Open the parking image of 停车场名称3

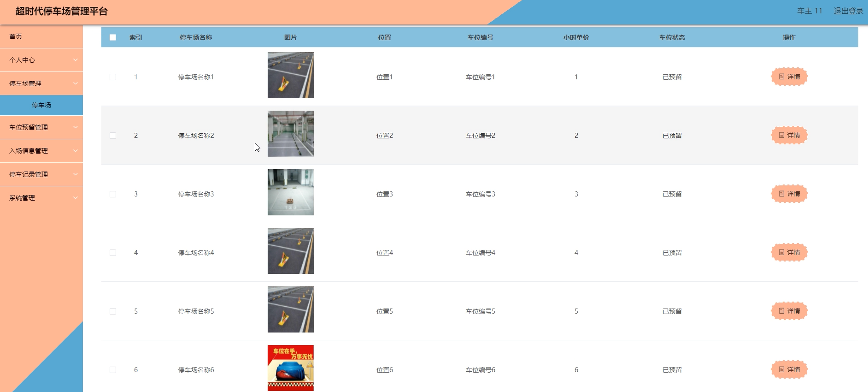point(291,192)
